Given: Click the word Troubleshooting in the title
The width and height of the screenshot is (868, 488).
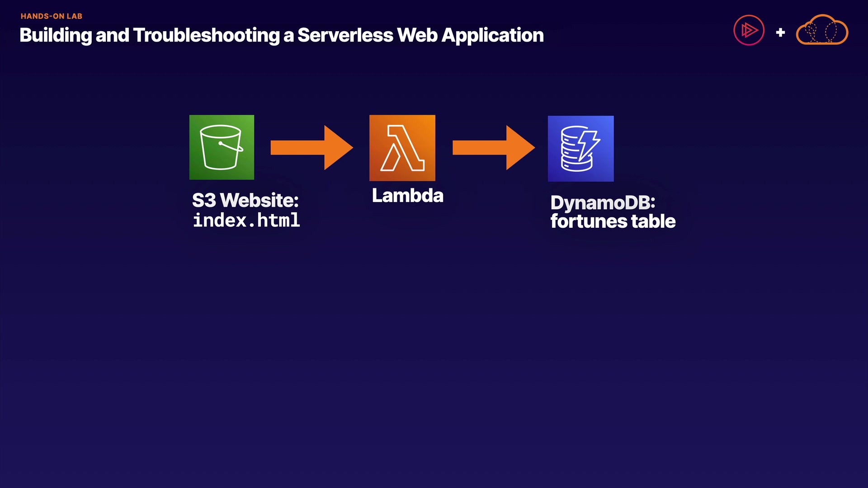Looking at the screenshot, I should point(207,35).
